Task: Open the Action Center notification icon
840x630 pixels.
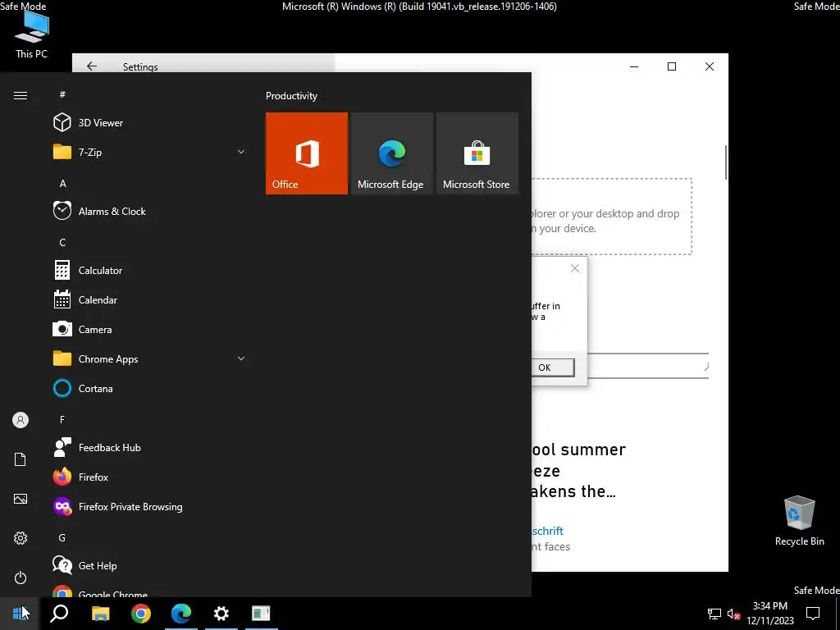Action: [x=813, y=614]
